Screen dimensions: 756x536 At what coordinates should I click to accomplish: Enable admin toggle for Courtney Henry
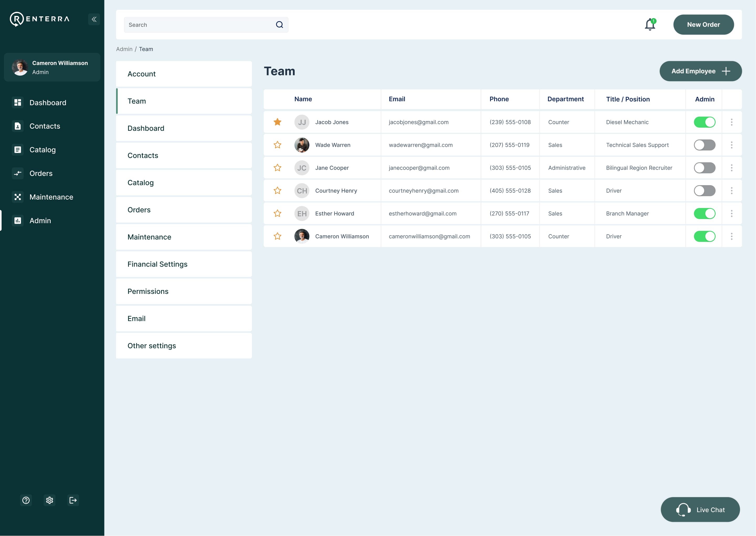click(x=705, y=191)
